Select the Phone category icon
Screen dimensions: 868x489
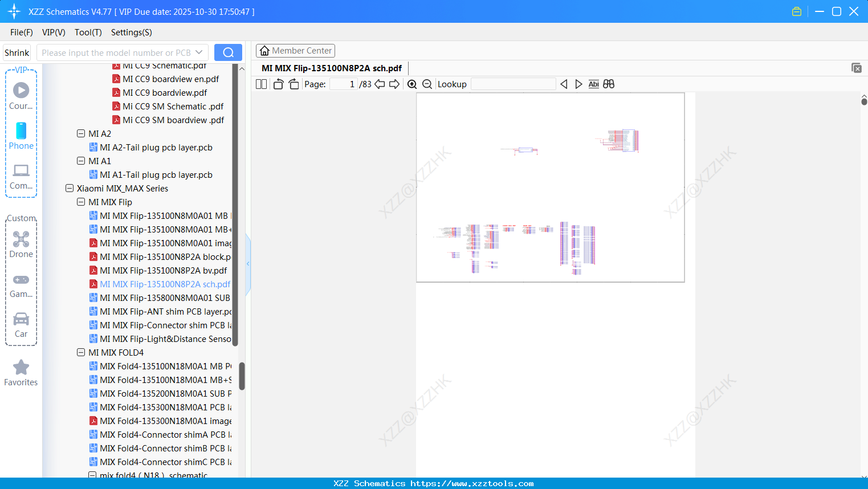(21, 136)
